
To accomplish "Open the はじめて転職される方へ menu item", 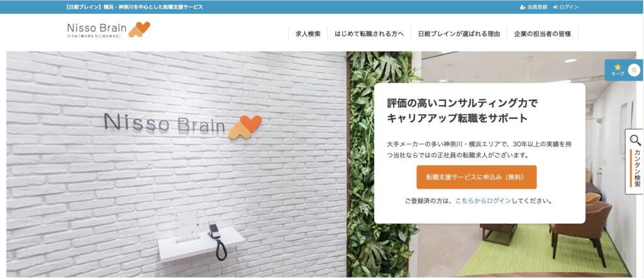I will pyautogui.click(x=369, y=34).
